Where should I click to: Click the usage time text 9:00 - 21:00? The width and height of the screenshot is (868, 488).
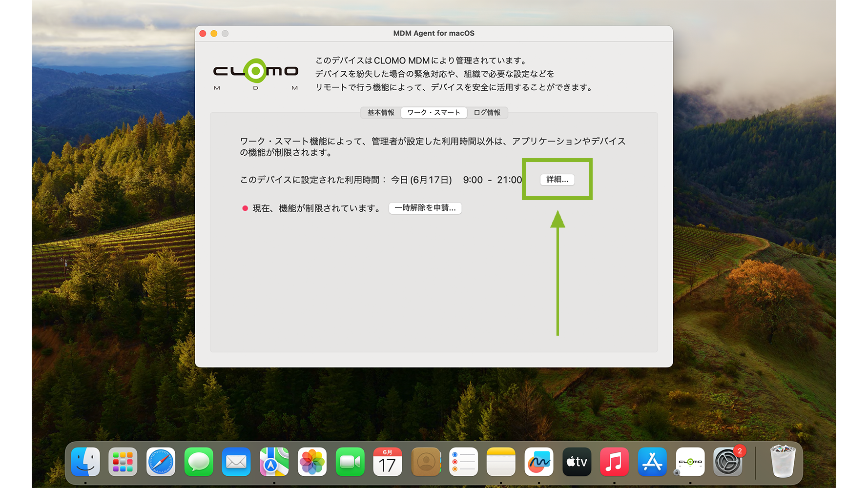coord(493,180)
